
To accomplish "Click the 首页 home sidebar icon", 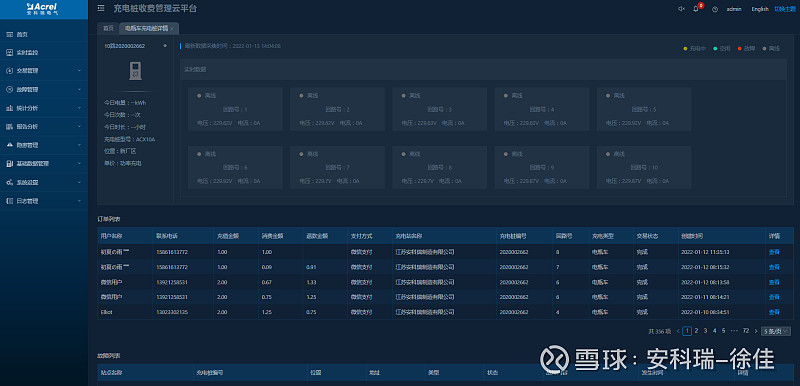I will 9,34.
